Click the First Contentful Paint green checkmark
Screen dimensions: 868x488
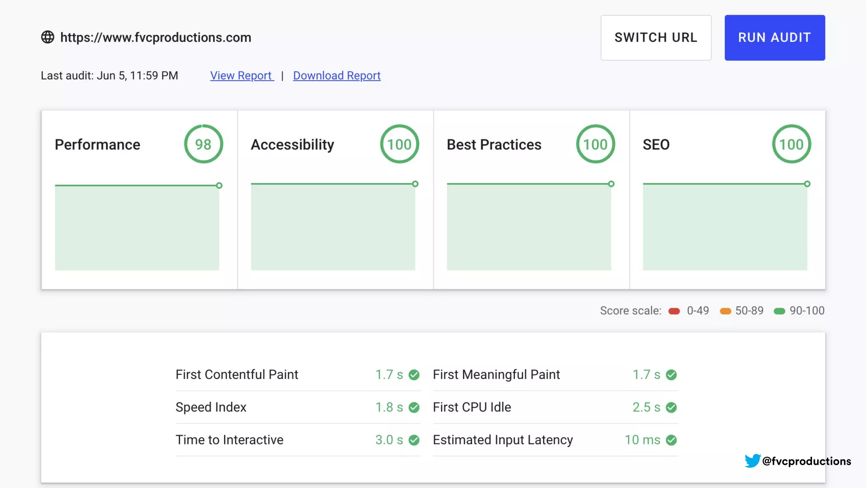click(414, 375)
